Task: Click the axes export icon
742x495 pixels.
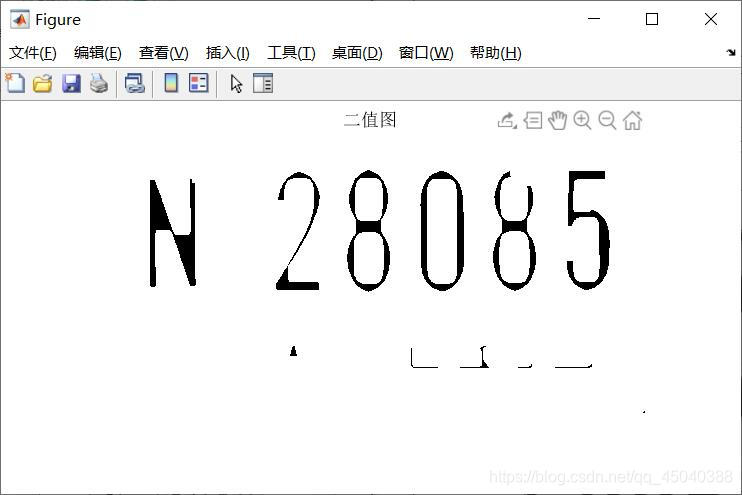Action: pos(507,120)
